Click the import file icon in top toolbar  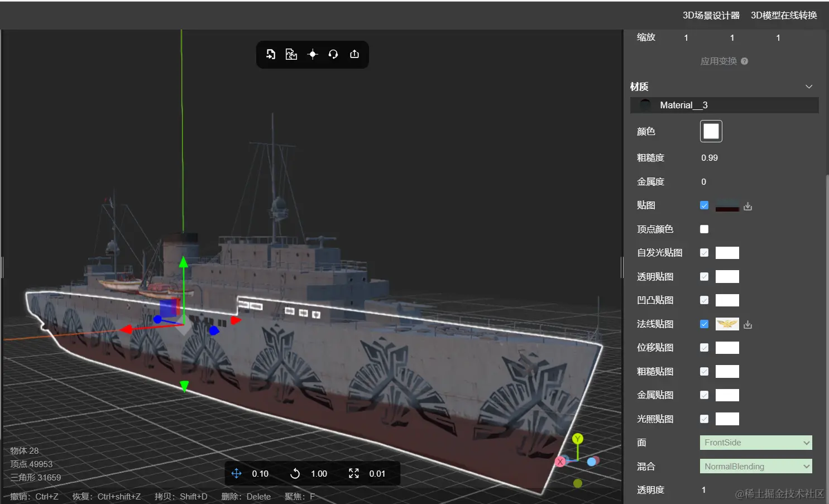click(271, 54)
